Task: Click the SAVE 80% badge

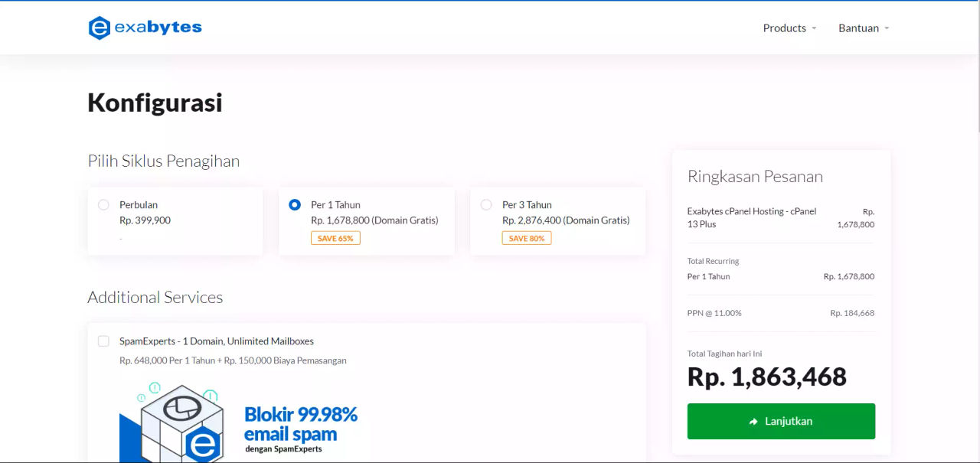Action: [x=527, y=238]
